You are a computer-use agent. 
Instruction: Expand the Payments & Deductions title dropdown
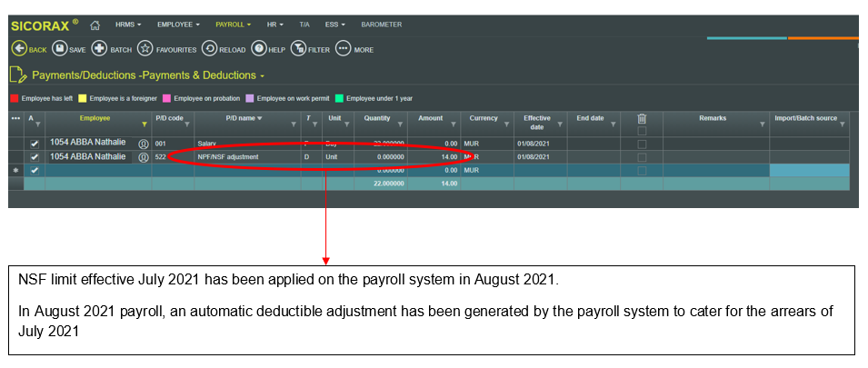[263, 75]
